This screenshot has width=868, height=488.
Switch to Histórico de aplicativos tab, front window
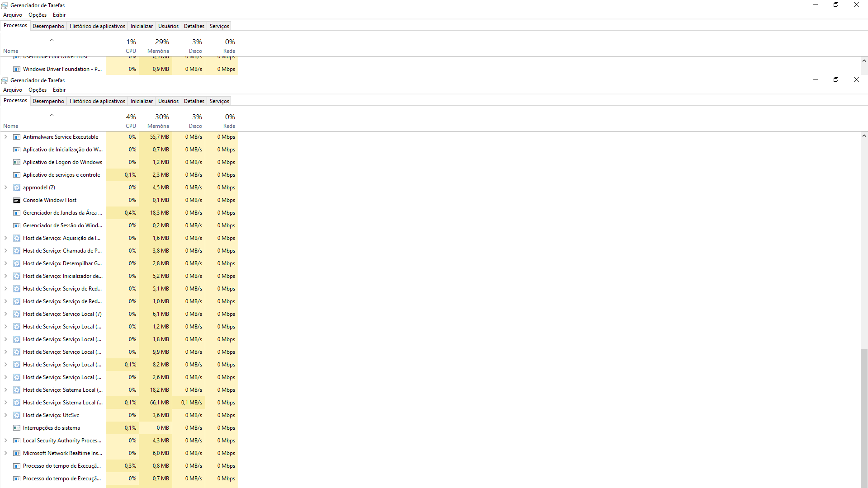tap(97, 101)
